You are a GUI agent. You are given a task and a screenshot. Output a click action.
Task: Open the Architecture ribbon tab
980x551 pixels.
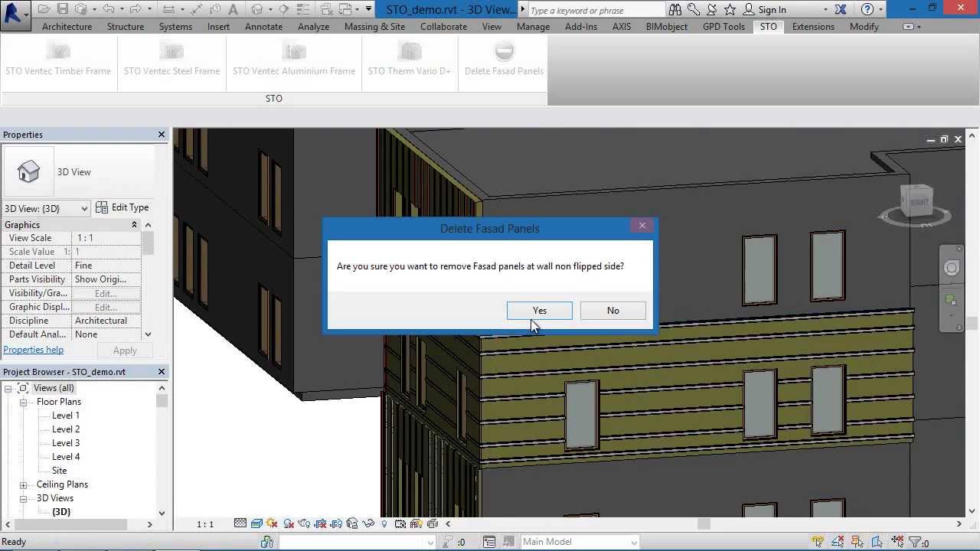(67, 27)
